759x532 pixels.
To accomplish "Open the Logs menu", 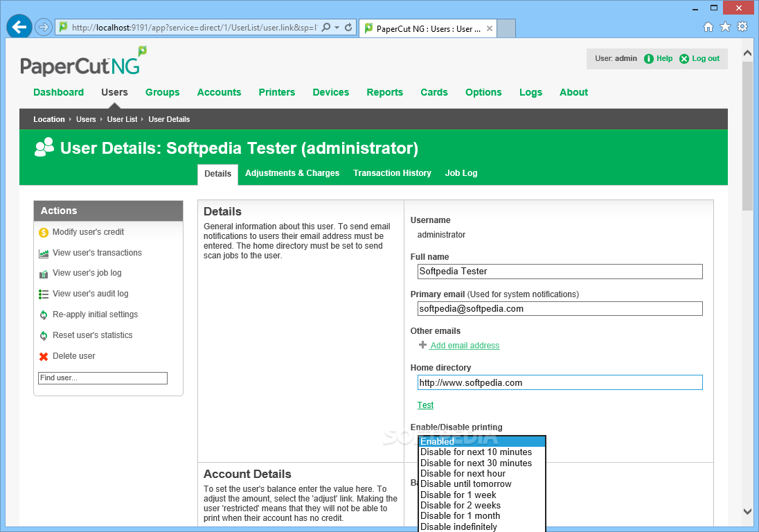I will pyautogui.click(x=530, y=92).
